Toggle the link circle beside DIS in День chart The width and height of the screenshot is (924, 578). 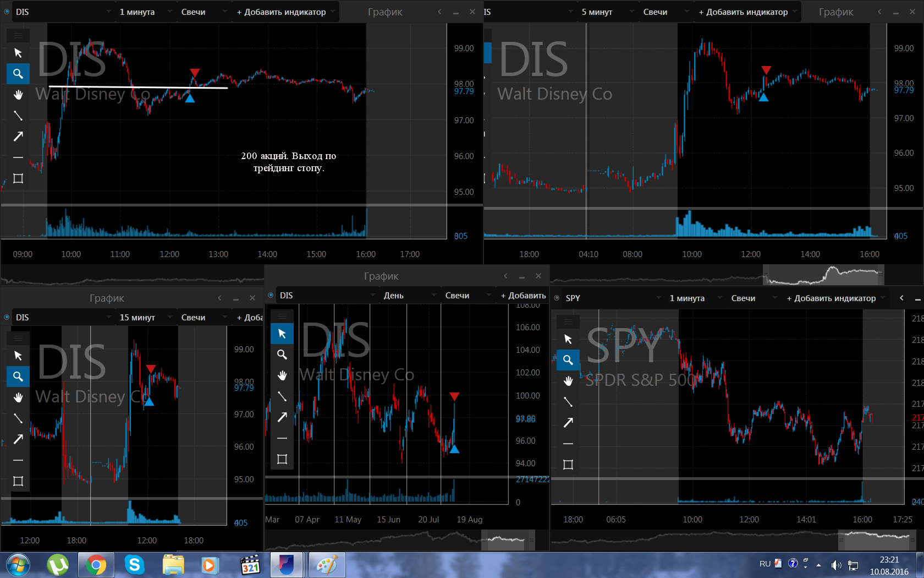[271, 295]
